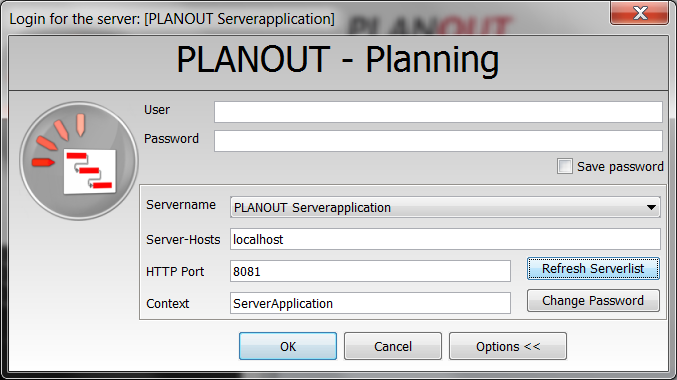Enable the Save password checkbox
The width and height of the screenshot is (677, 380).
[565, 166]
